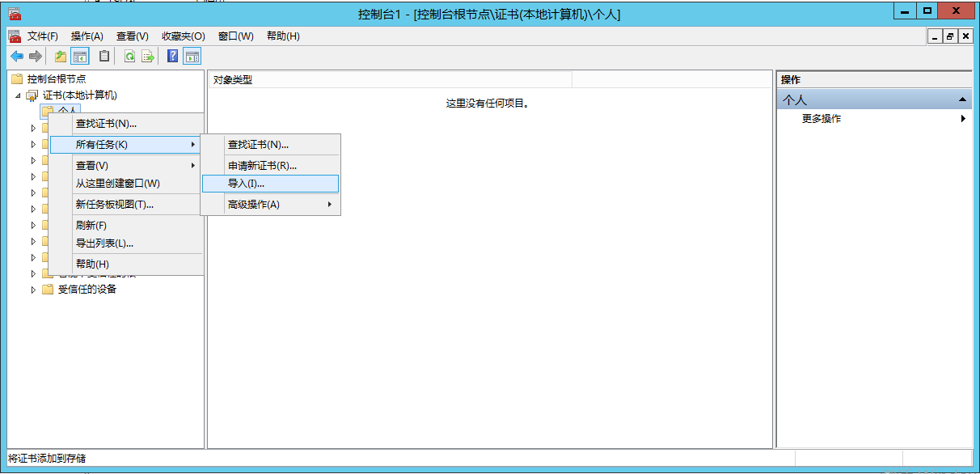Choose 从这里创建窗口(W)
Viewport: 980px width, 474px height.
coord(125,184)
